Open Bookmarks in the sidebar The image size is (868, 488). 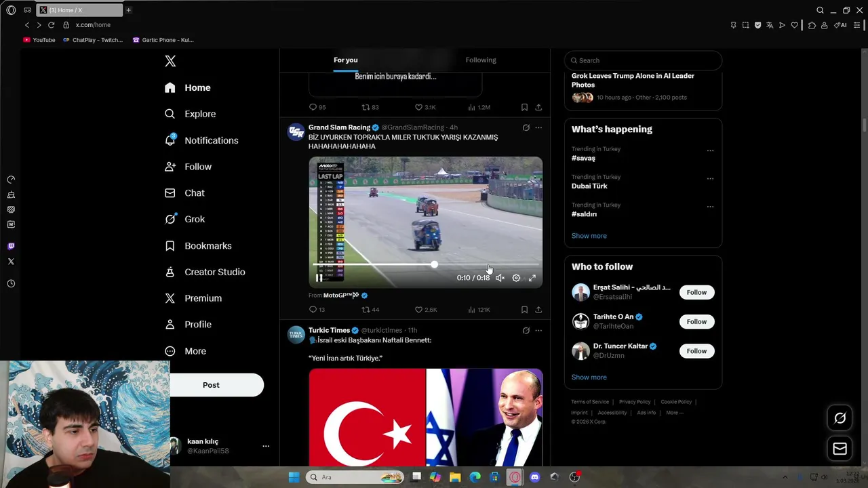click(198, 245)
